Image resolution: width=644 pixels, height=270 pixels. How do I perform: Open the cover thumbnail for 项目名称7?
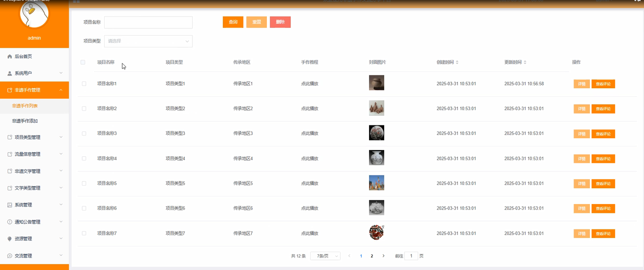tap(376, 232)
